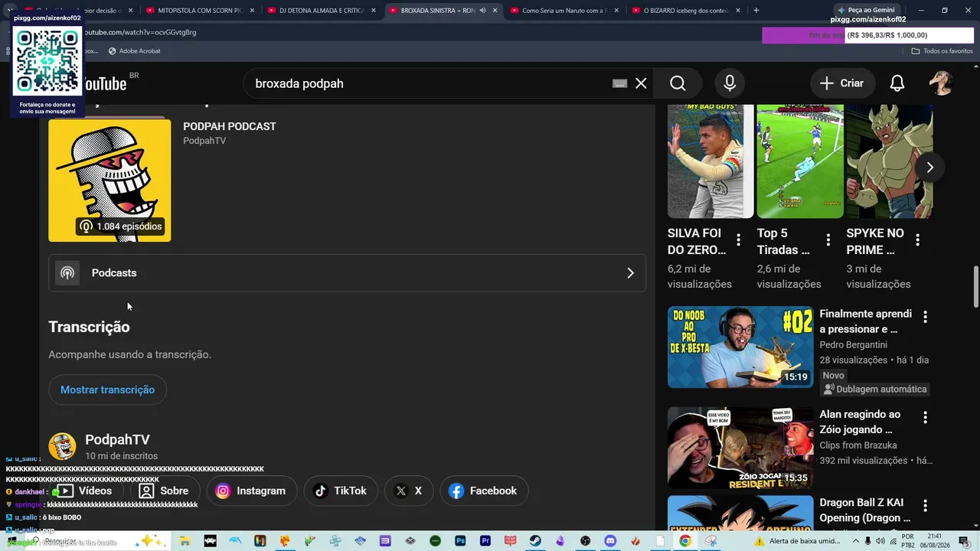
Task: Visit PodpahTV's TikTok link
Action: tap(341, 491)
